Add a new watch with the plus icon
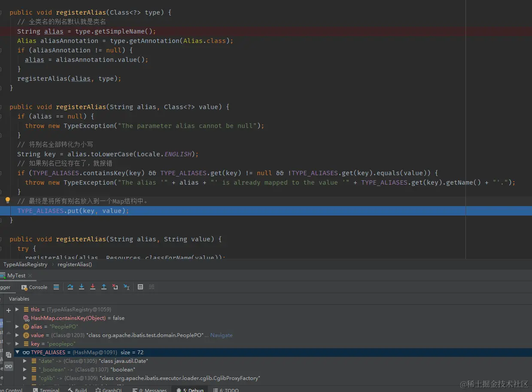Viewport: 532px width, 392px height. pos(9,310)
